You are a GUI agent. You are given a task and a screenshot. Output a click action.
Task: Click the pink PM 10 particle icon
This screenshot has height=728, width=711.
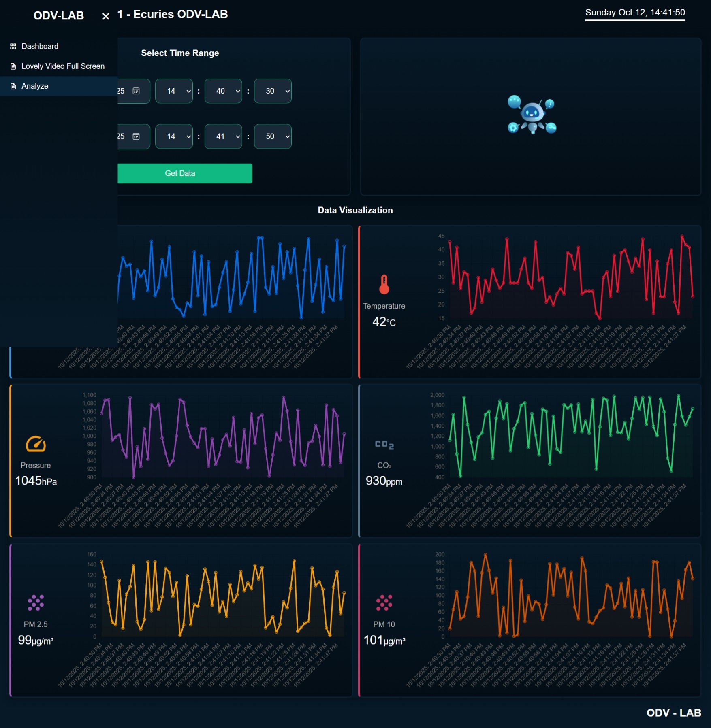coord(384,602)
